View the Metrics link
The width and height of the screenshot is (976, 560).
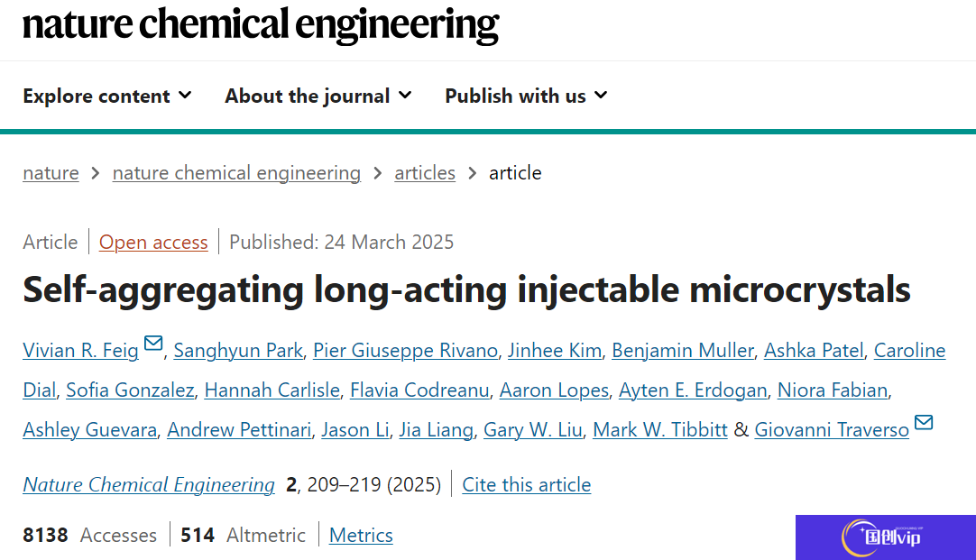[361, 535]
